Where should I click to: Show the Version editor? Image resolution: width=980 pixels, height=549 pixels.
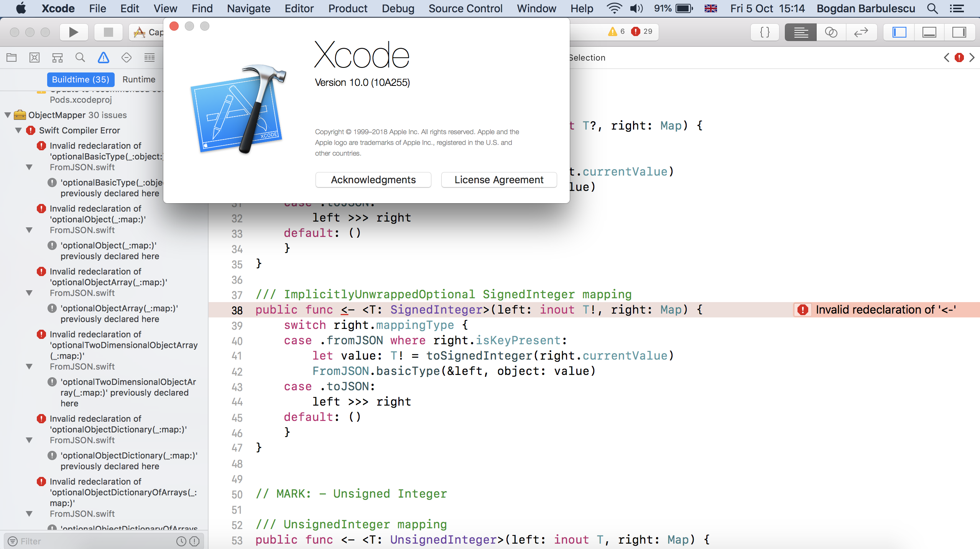[861, 32]
